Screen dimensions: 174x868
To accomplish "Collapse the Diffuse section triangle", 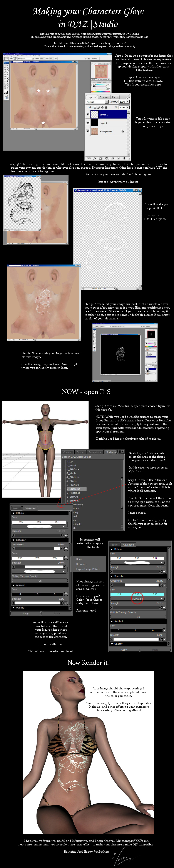I will coord(112,549).
